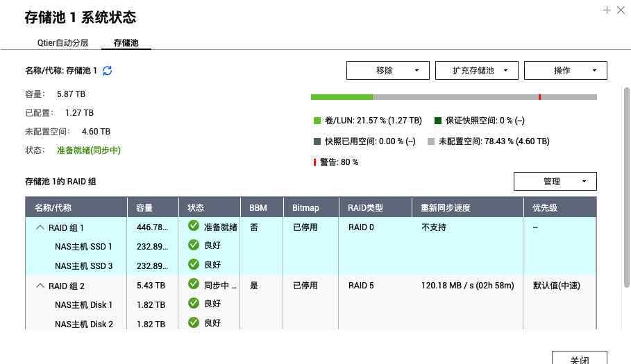
Task: Click the sync status icon for RAID 组 2
Action: (194, 284)
